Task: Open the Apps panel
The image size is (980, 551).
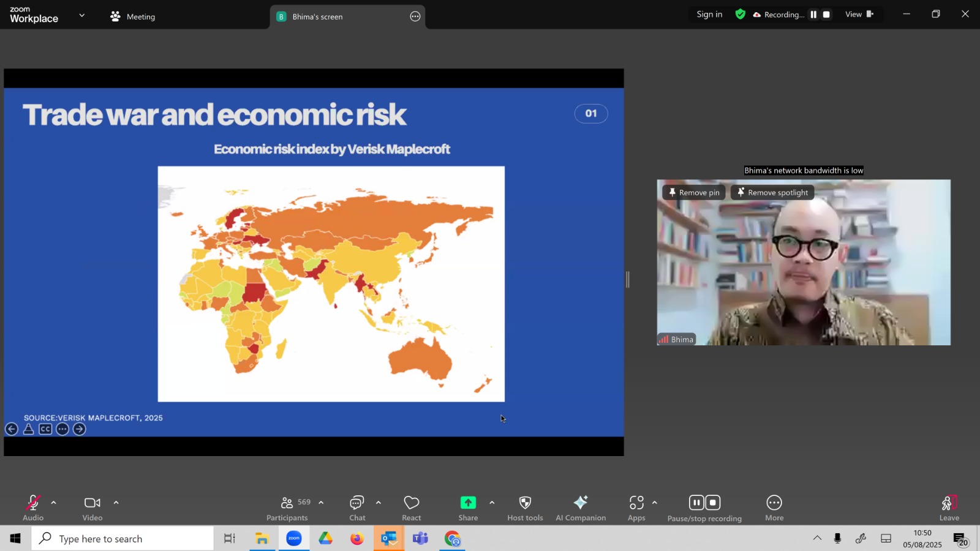Action: (x=636, y=508)
